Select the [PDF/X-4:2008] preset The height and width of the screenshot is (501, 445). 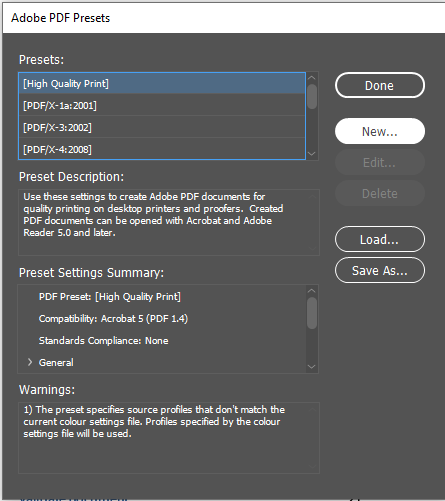(162, 149)
